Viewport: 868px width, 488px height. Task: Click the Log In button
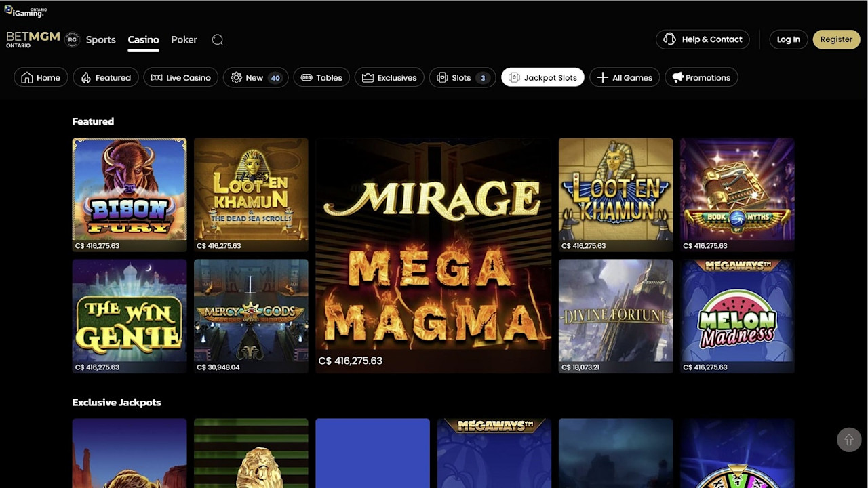(x=788, y=39)
